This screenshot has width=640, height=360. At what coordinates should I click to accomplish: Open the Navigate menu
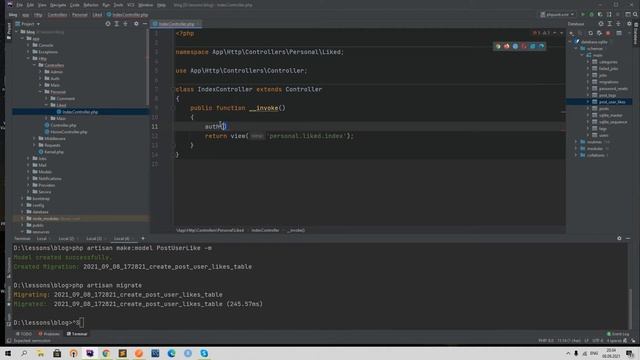(x=58, y=5)
